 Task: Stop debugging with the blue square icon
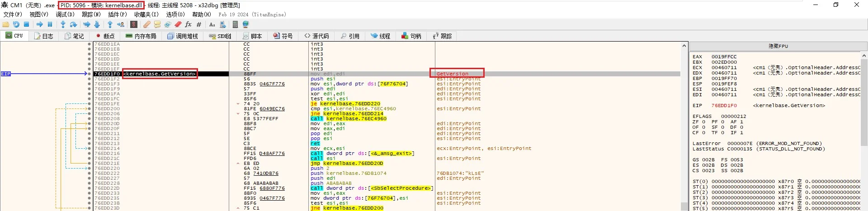click(26, 24)
